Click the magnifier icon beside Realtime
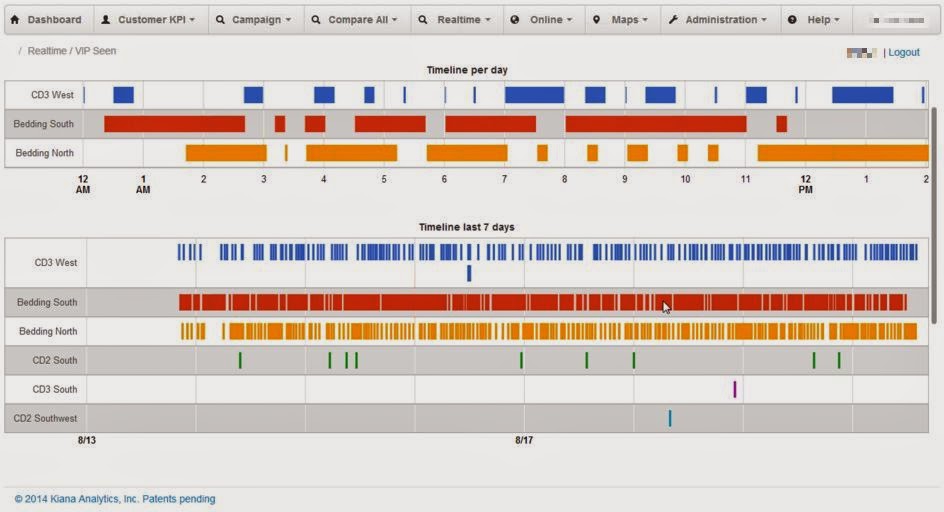944x512 pixels. pyautogui.click(x=423, y=19)
